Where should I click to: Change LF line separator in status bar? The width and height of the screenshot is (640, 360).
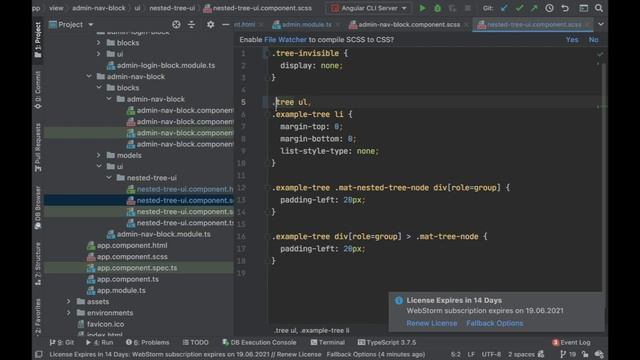pos(471,354)
